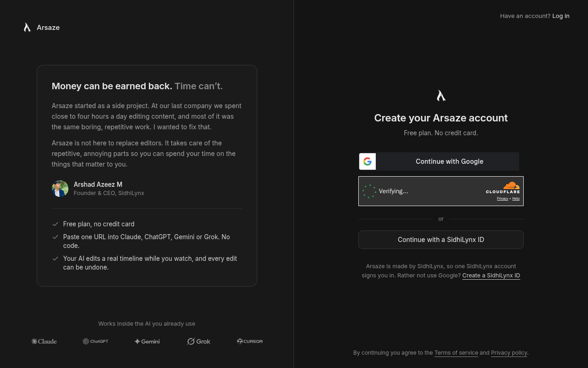Viewport: 588px width, 368px height.
Task: Continue with a SidhiLynx ID
Action: (x=441, y=240)
